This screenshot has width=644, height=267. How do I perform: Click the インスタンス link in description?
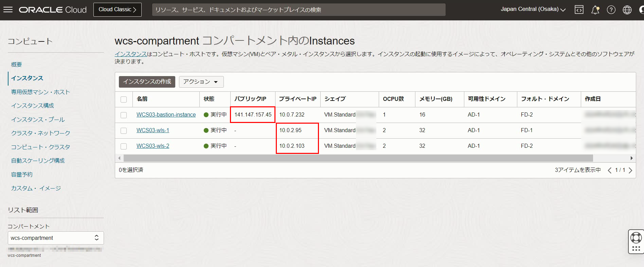point(130,54)
